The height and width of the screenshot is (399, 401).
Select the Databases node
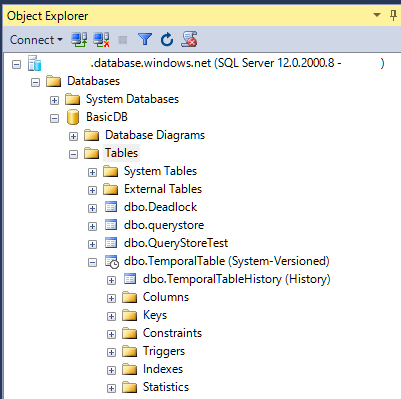93,81
